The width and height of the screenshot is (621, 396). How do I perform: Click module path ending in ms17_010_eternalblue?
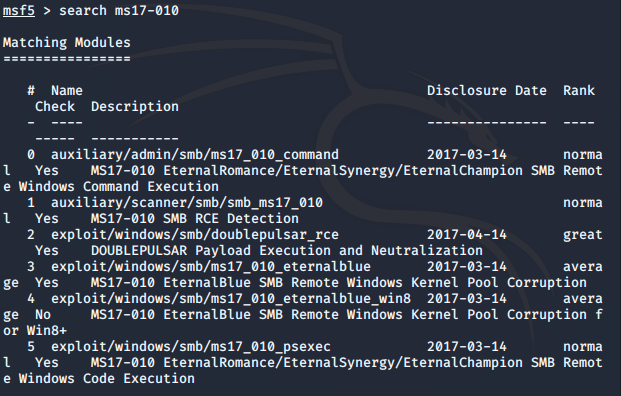click(x=211, y=267)
